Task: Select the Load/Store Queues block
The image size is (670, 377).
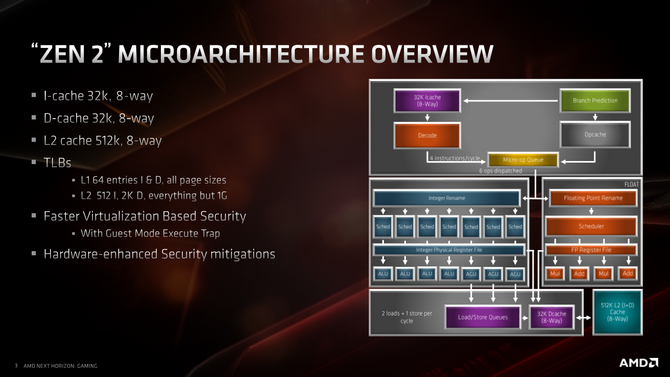Action: (483, 317)
